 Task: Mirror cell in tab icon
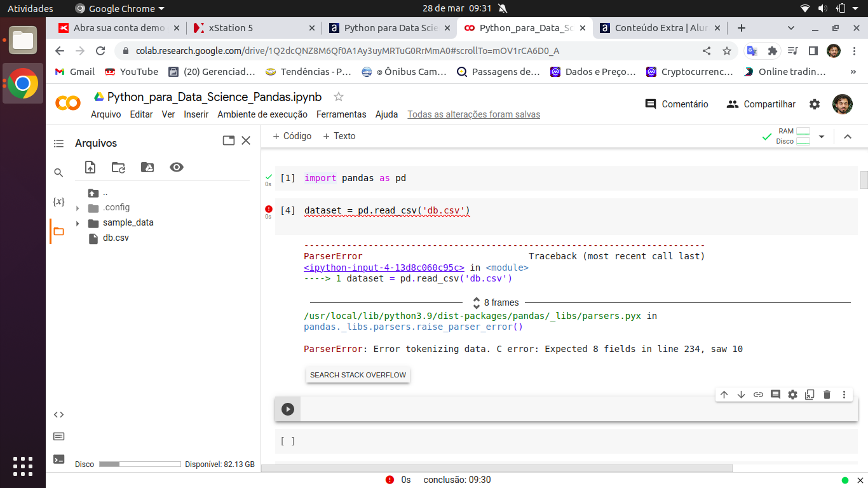(x=810, y=395)
